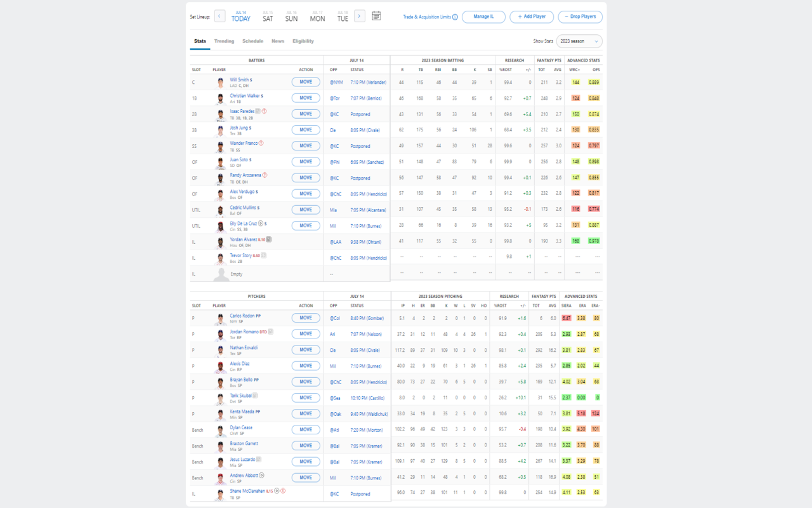The height and width of the screenshot is (508, 812).
Task: Click opponent @Phi for Juan Soto
Action: pyautogui.click(x=336, y=162)
